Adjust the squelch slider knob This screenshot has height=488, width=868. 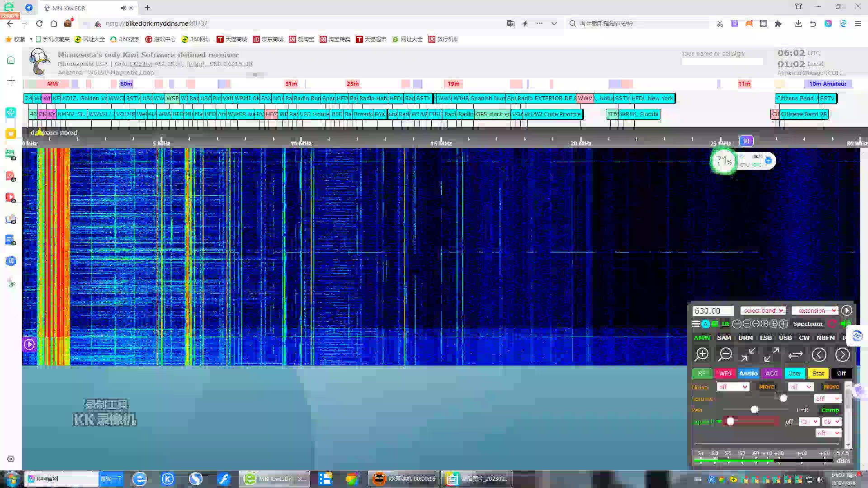point(730,421)
